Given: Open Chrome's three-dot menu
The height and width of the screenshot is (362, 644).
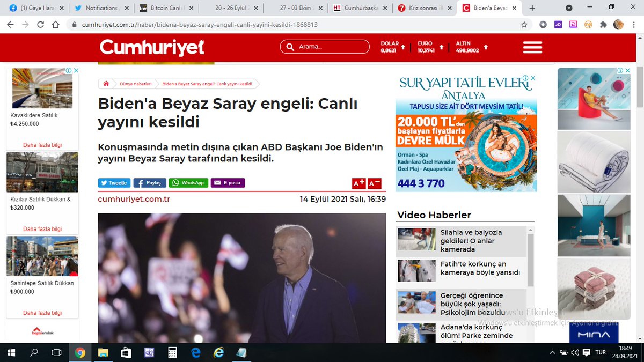Looking at the screenshot, I should pos(634,25).
